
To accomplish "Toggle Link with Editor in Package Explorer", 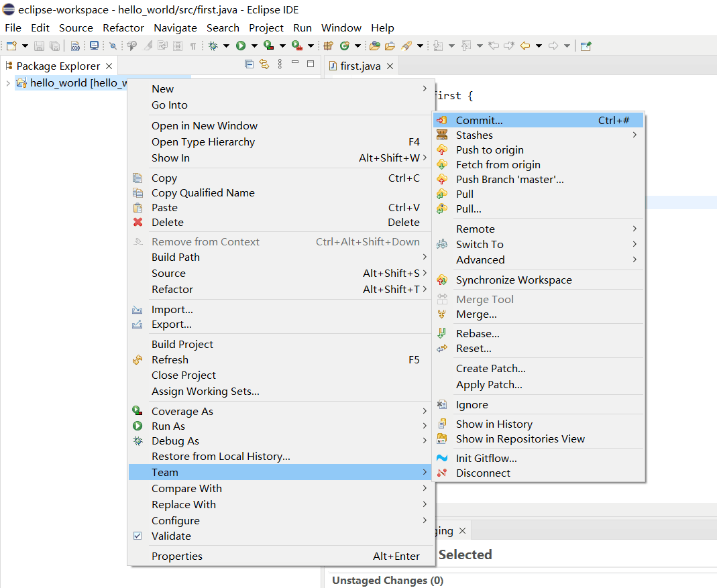I will [x=264, y=64].
